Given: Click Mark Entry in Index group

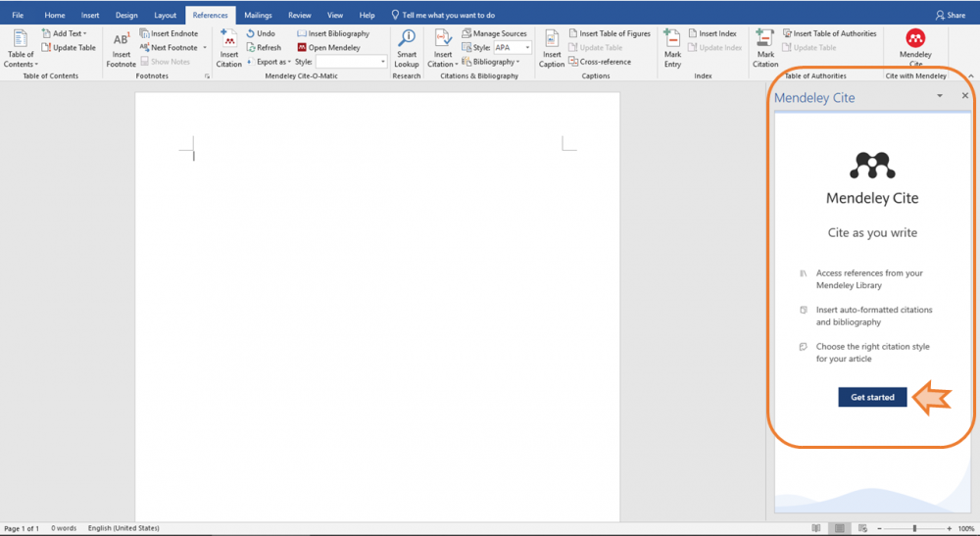Looking at the screenshot, I should click(x=672, y=49).
